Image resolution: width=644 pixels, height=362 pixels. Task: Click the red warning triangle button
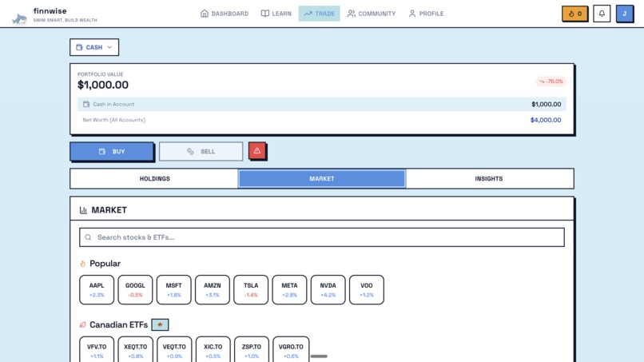tap(257, 151)
